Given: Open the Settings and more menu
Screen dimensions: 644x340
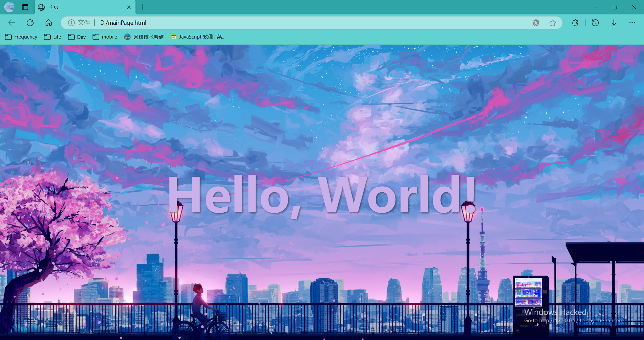Looking at the screenshot, I should pos(632,23).
